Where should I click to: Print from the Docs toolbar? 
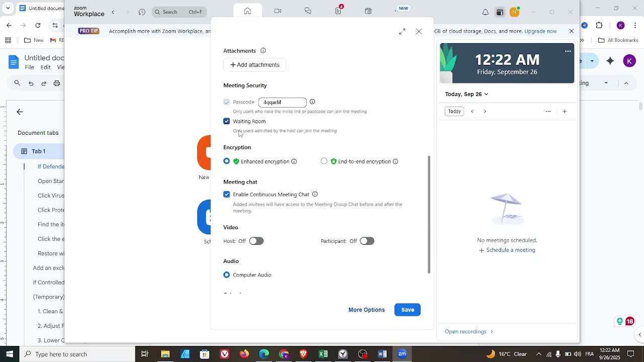[x=57, y=83]
